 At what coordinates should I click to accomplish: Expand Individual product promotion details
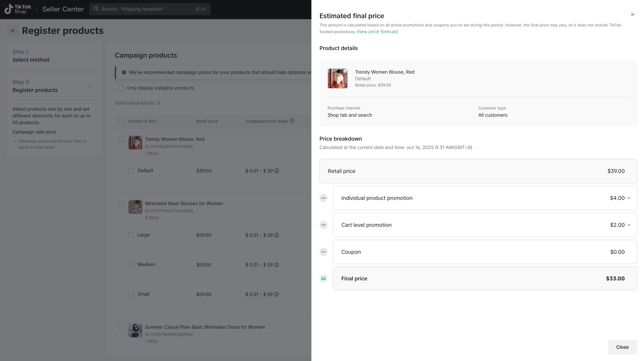(x=629, y=198)
